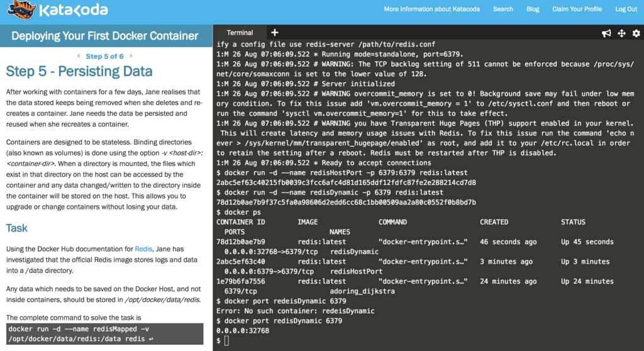This screenshot has width=644, height=351.
Task: Open Search in top navigation
Action: click(x=502, y=9)
